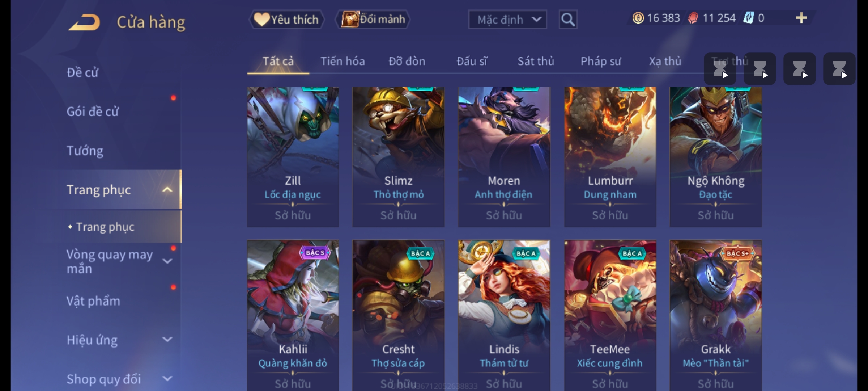
Task: Expand the Vòng quay may mắn section
Action: pos(167,261)
